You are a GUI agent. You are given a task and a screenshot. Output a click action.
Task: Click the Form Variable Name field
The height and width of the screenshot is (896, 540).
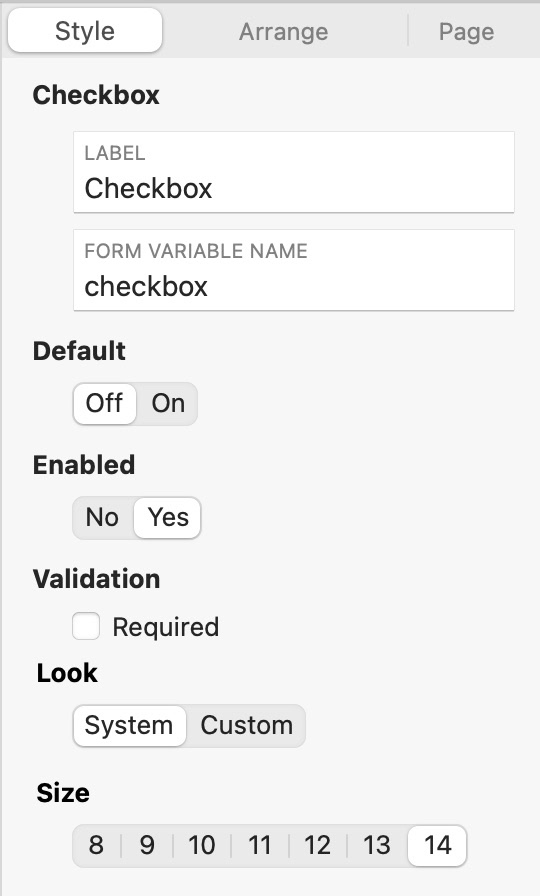(x=294, y=270)
